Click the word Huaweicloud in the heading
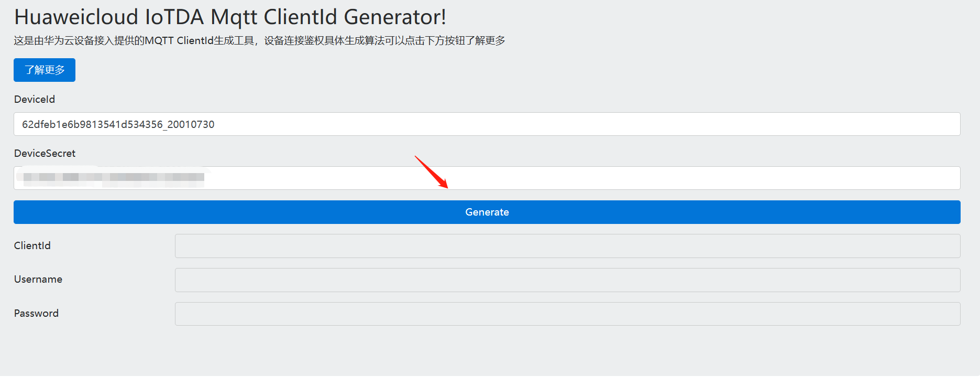Image resolution: width=980 pixels, height=386 pixels. 76,17
